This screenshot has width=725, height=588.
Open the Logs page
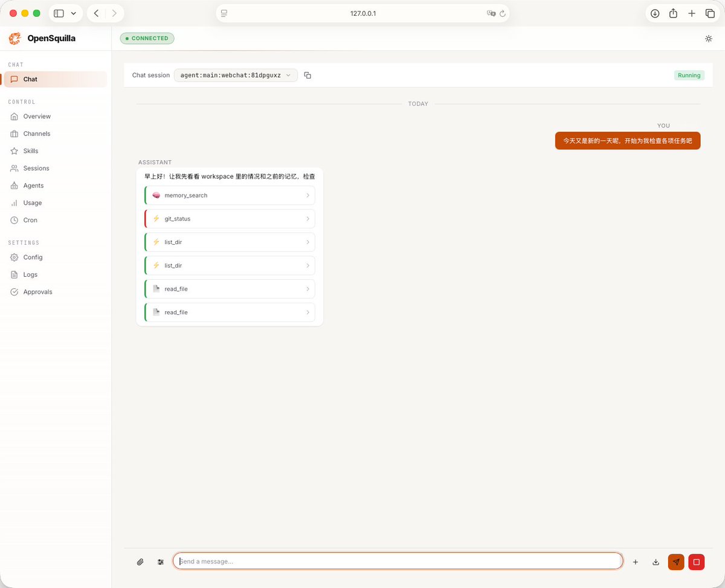(55, 274)
